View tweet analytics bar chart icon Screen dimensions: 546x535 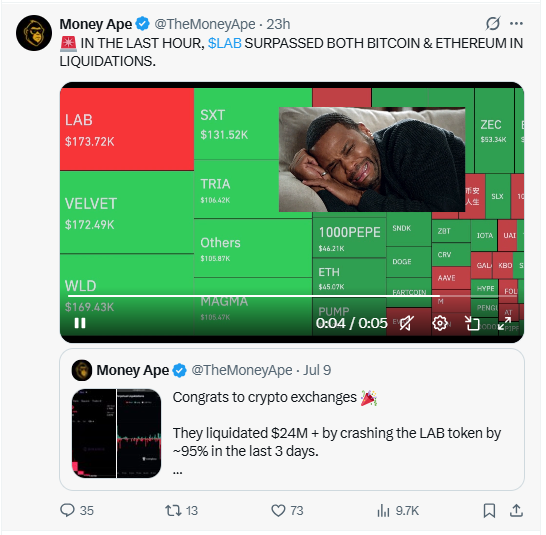tap(383, 511)
